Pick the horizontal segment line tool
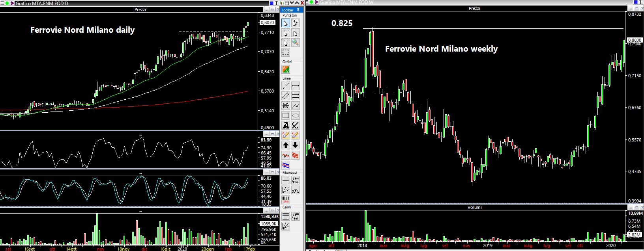 point(295,86)
